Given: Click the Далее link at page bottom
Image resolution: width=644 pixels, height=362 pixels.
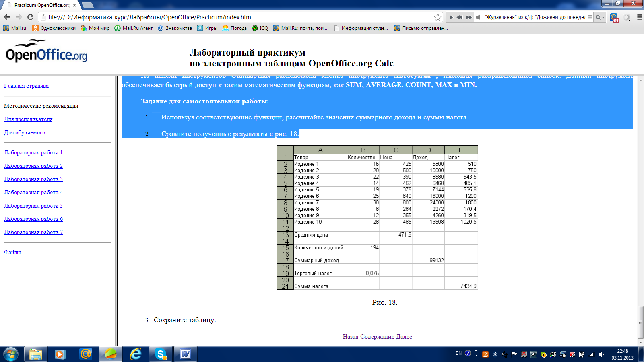Looking at the screenshot, I should 404,337.
